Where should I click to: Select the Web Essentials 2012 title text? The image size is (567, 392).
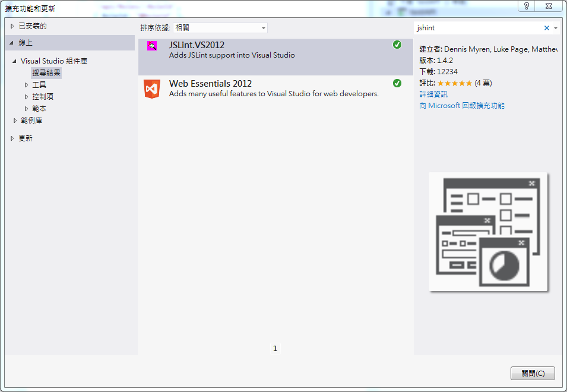click(x=210, y=84)
